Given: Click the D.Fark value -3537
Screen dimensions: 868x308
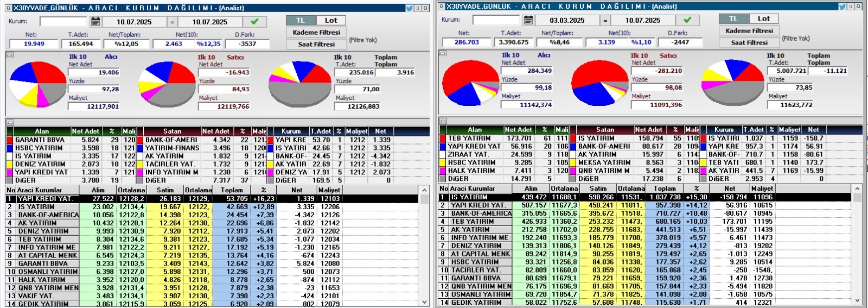Looking at the screenshot, I should (x=247, y=44).
